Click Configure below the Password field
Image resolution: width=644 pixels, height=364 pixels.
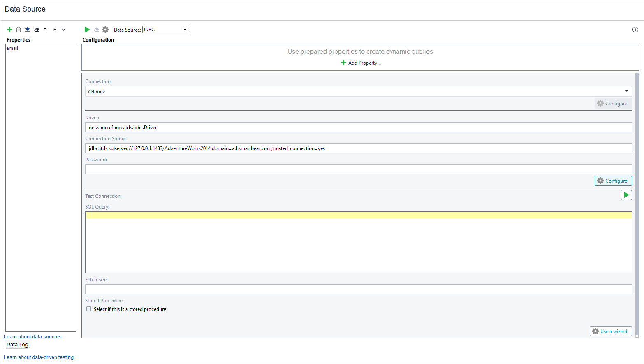(613, 181)
